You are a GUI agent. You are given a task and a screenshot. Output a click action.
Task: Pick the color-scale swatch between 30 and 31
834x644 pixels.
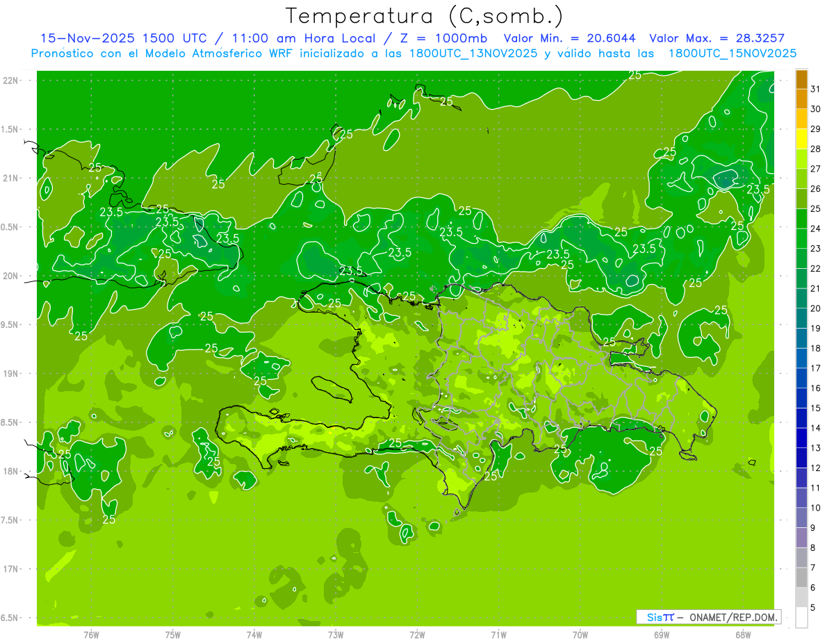tap(801, 99)
